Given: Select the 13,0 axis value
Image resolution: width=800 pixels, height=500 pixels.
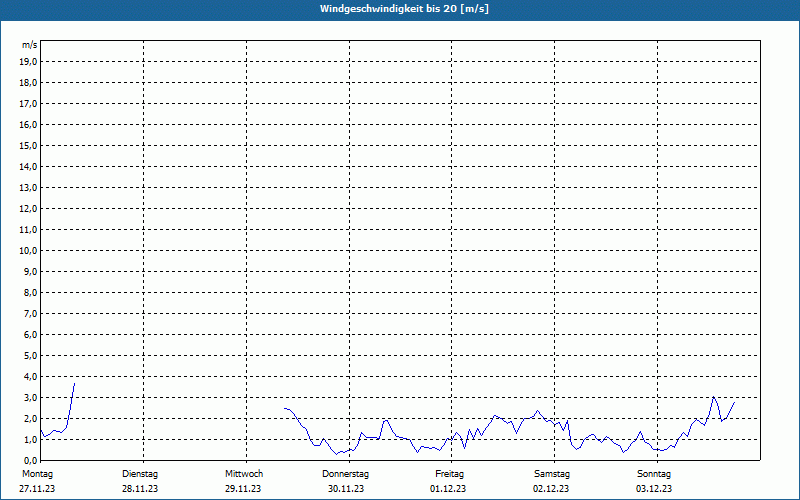Looking at the screenshot, I should point(30,187).
